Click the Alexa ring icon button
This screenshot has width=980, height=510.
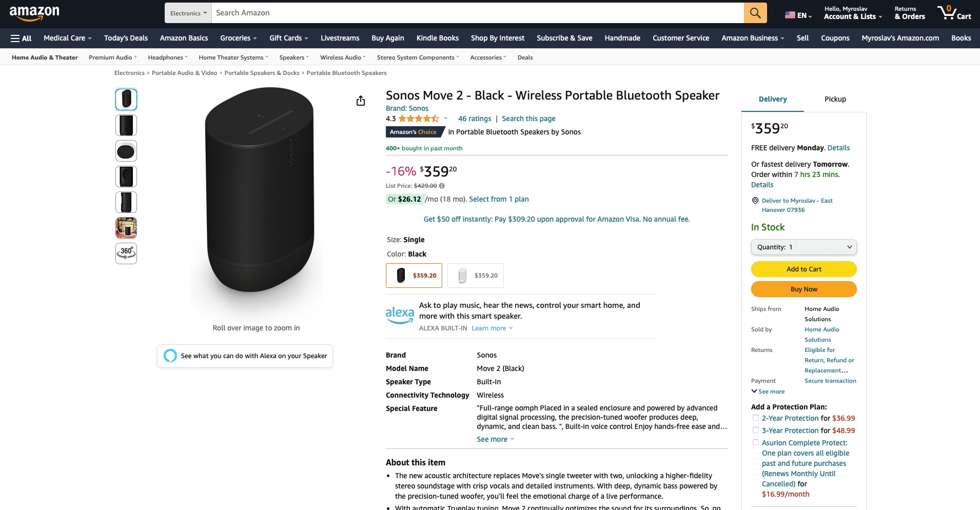click(170, 356)
